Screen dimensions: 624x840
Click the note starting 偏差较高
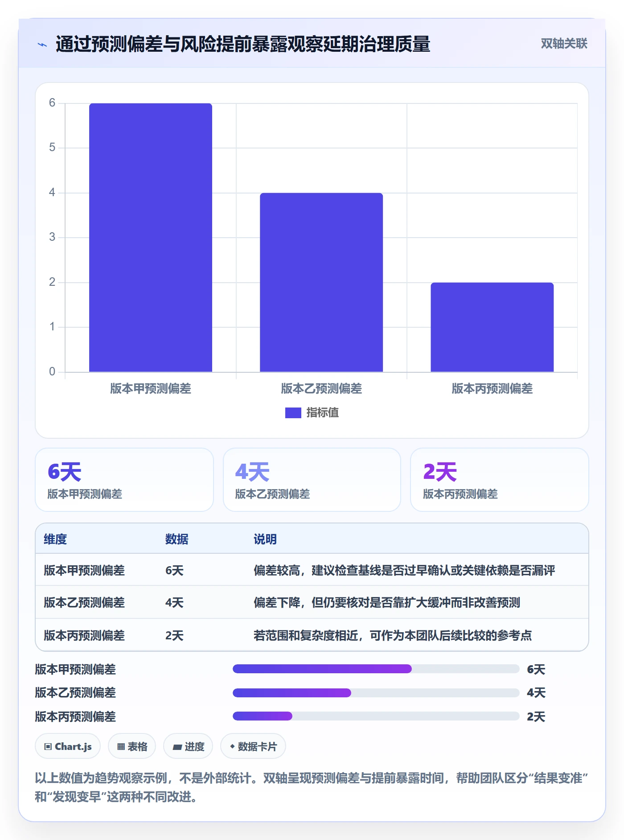pyautogui.click(x=404, y=571)
